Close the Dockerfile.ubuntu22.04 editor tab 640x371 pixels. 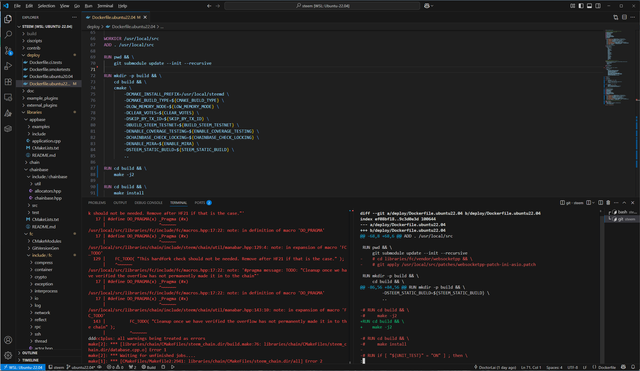(x=145, y=18)
